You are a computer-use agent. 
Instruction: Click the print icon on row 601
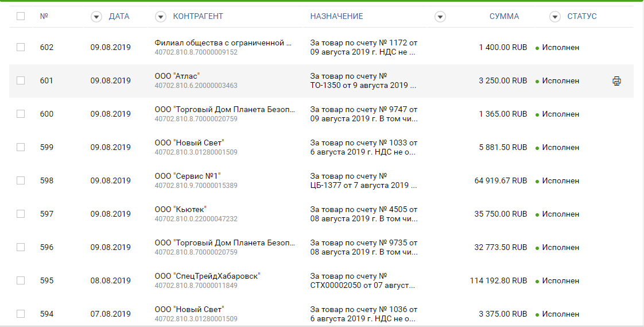[x=616, y=81]
